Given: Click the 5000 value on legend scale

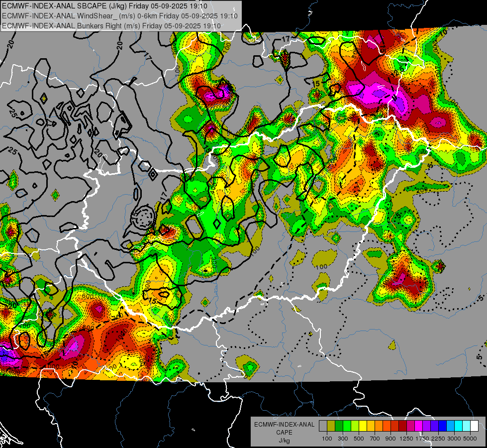Looking at the screenshot, I should coord(470,439).
